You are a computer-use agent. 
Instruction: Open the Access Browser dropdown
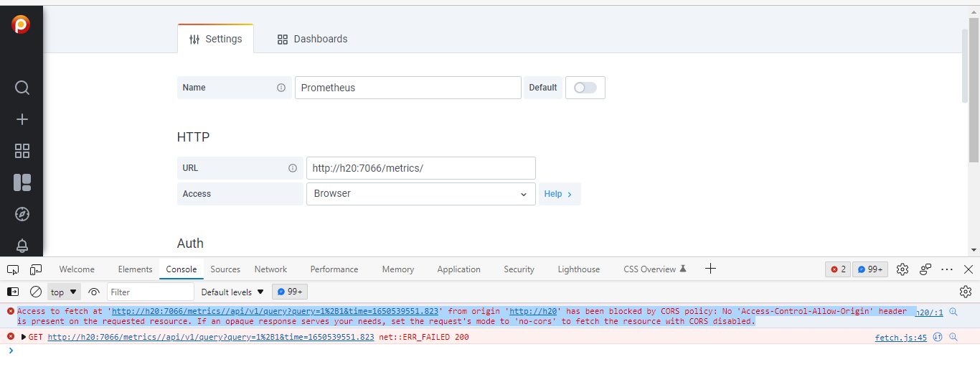(421, 194)
